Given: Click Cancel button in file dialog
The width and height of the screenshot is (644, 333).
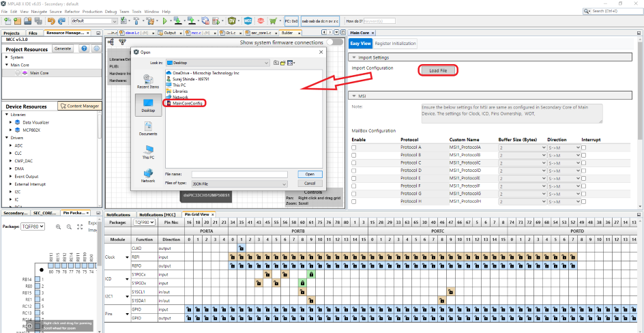Looking at the screenshot, I should [x=310, y=183].
